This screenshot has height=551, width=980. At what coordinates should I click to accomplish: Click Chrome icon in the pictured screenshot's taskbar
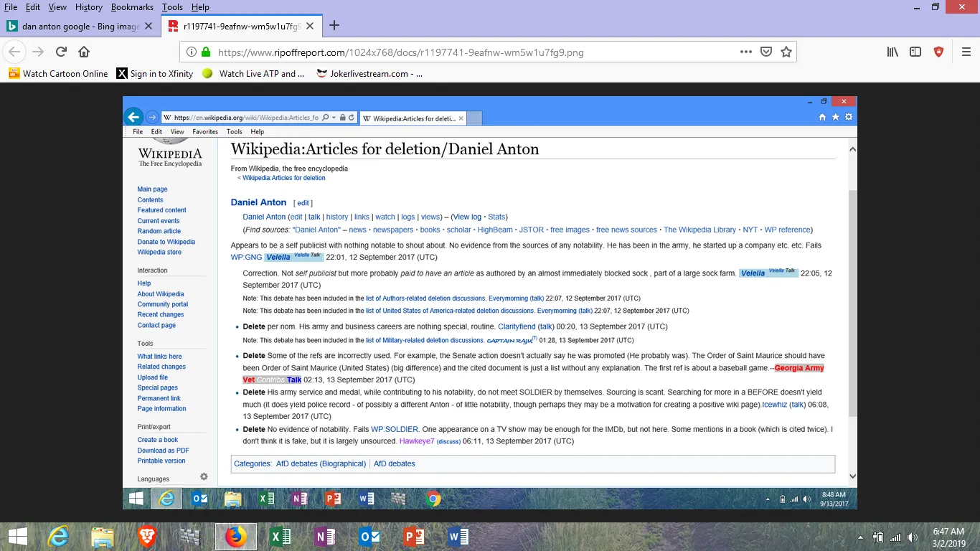433,499
